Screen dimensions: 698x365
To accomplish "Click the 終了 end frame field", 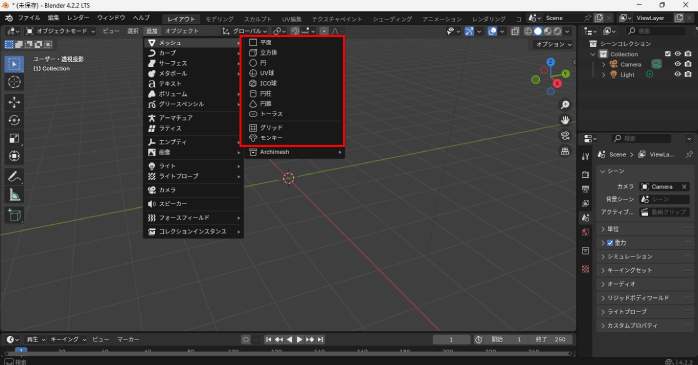I will click(x=551, y=340).
